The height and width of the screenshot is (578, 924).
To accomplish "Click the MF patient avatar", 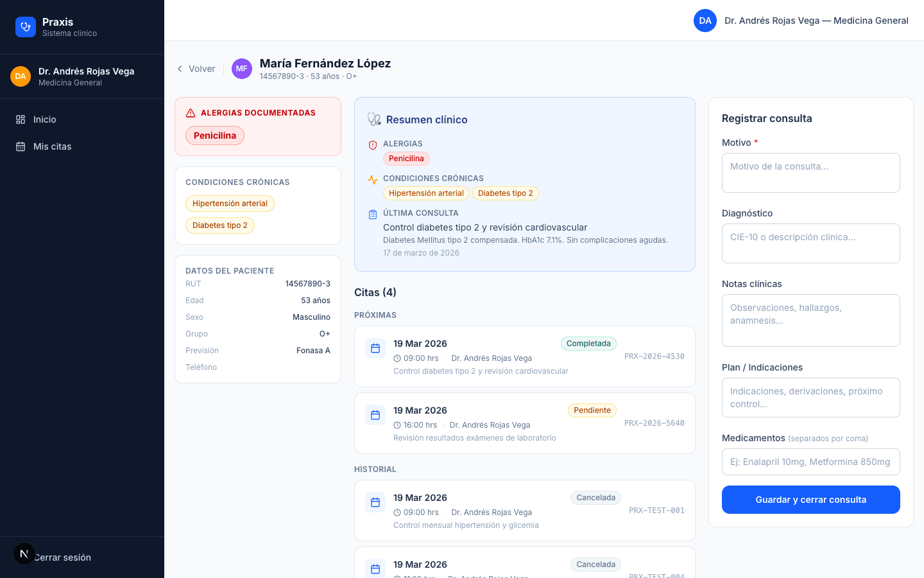I will [x=242, y=69].
